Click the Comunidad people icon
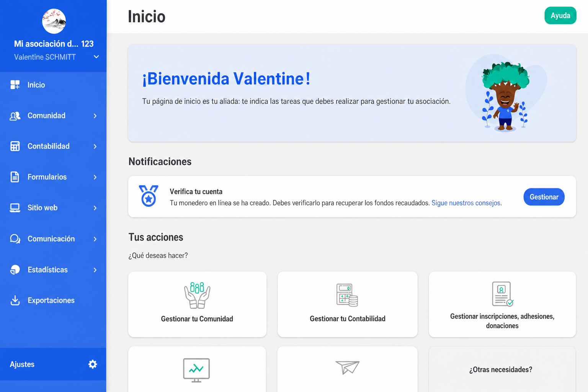 click(x=15, y=116)
